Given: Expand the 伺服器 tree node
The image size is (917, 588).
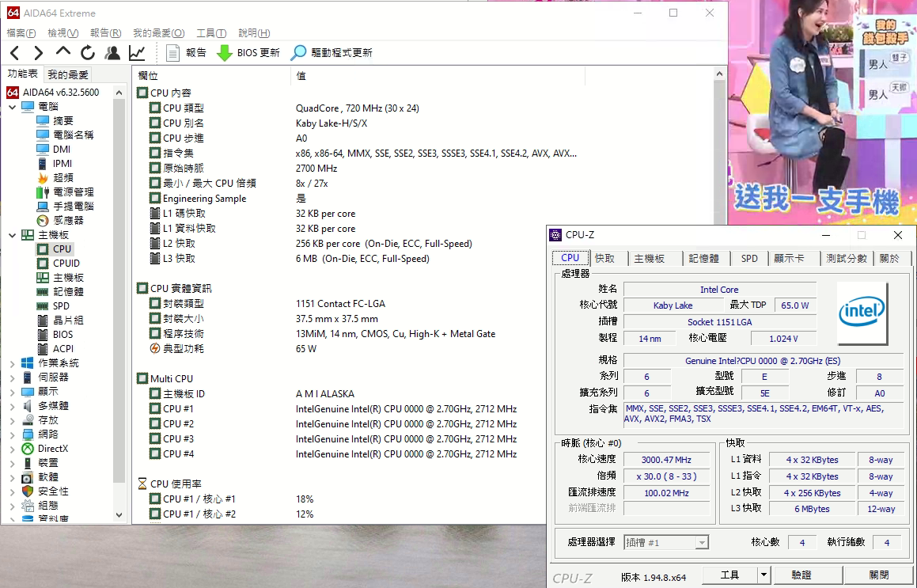Looking at the screenshot, I should (x=12, y=377).
